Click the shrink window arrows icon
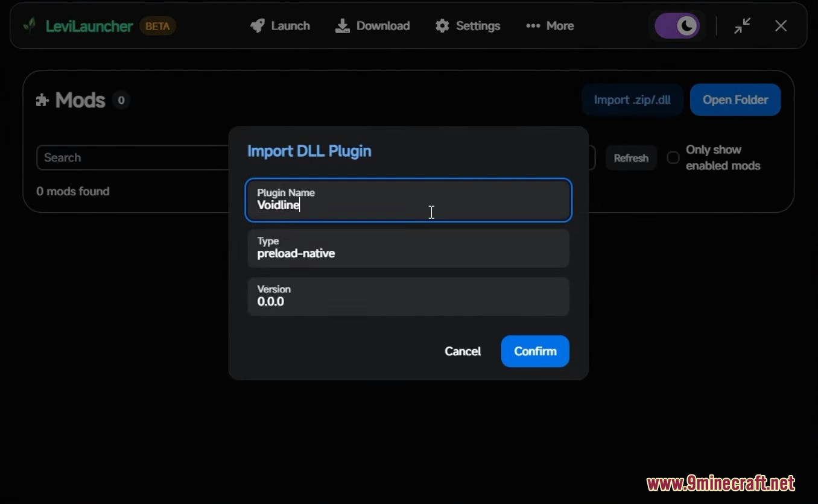818x504 pixels. tap(742, 26)
